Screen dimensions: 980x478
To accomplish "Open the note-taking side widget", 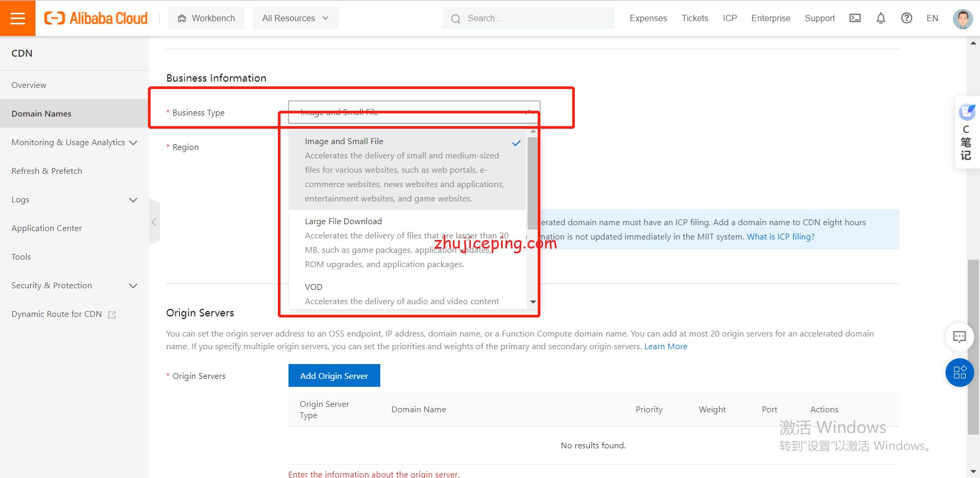I will coord(967,132).
